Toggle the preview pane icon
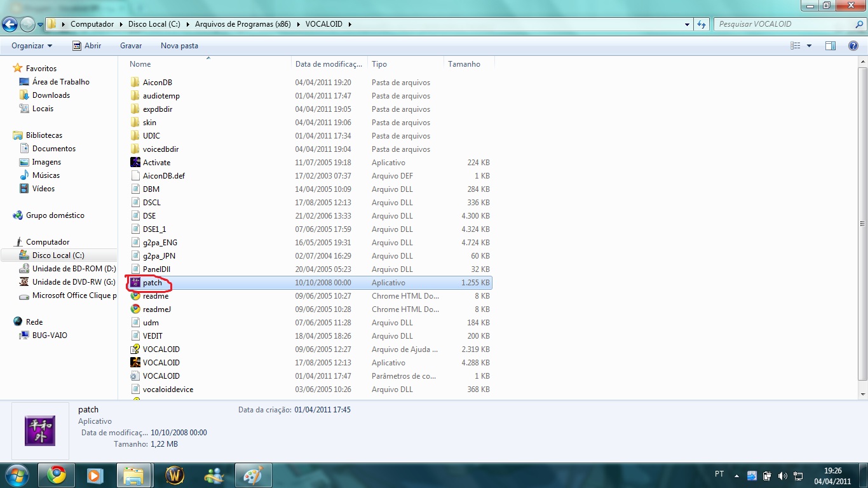The image size is (868, 488). click(830, 46)
